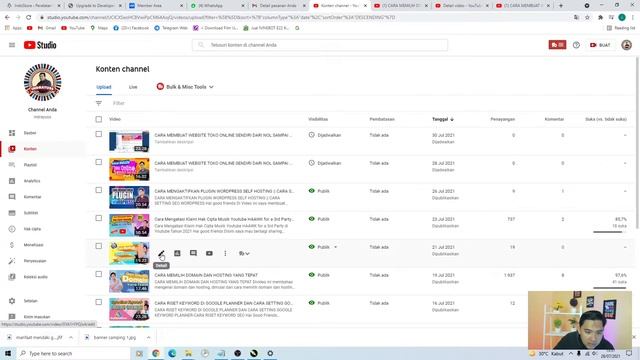Open Publik visibility dropdown on 21 Jul row
The image size is (640, 360).
click(336, 247)
